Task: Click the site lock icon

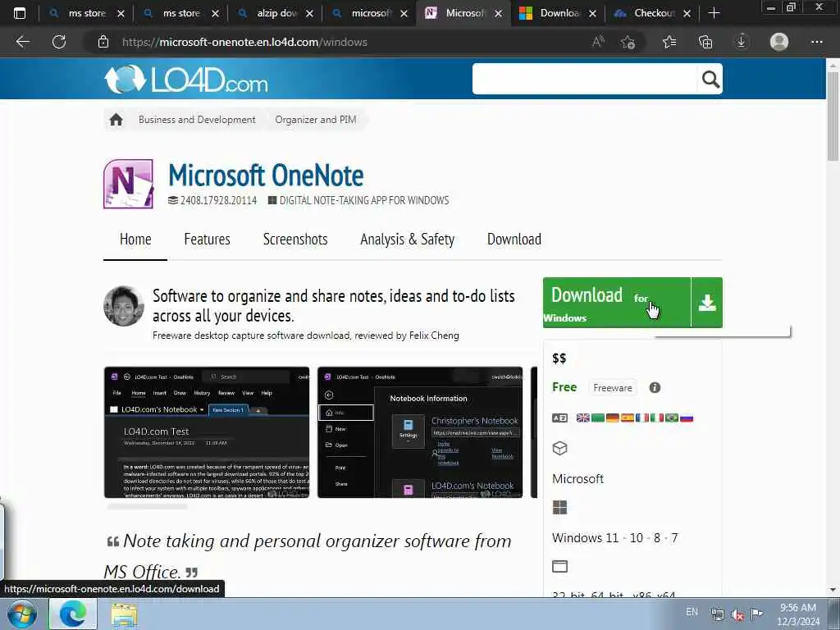Action: (103, 42)
